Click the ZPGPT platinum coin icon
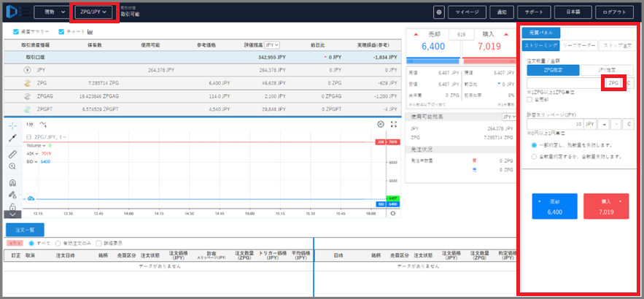 (x=27, y=109)
